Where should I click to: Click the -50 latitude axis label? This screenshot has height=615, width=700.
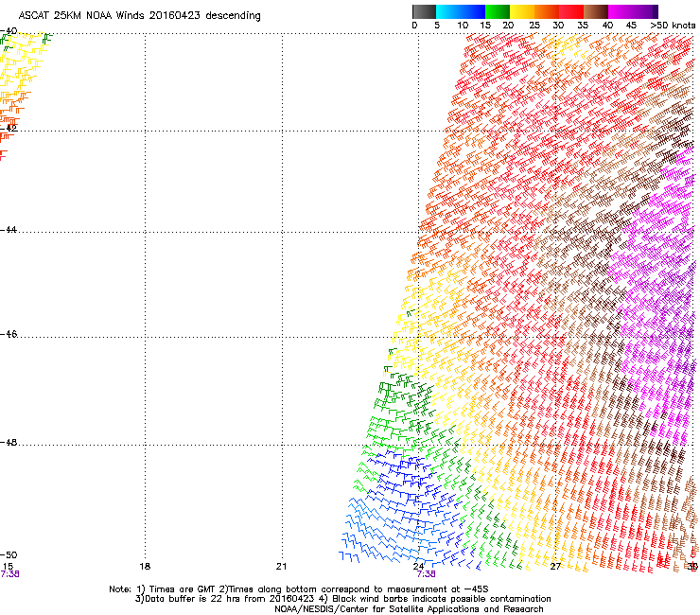(x=9, y=554)
